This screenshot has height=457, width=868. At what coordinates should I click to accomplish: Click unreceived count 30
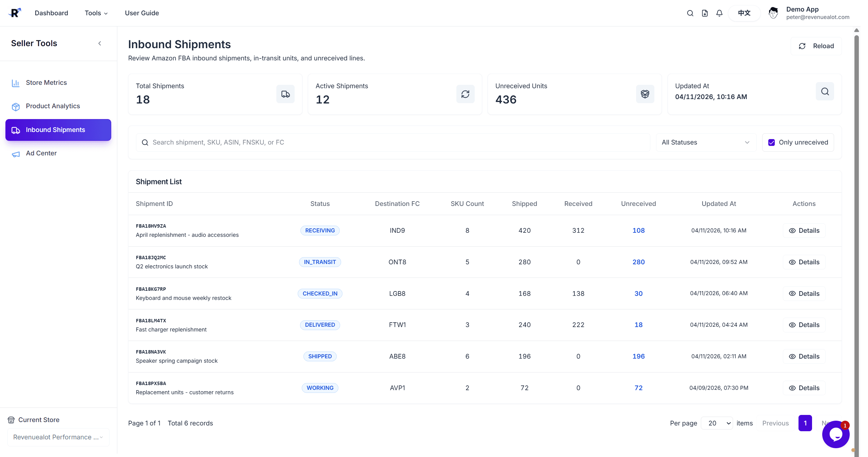tap(638, 294)
